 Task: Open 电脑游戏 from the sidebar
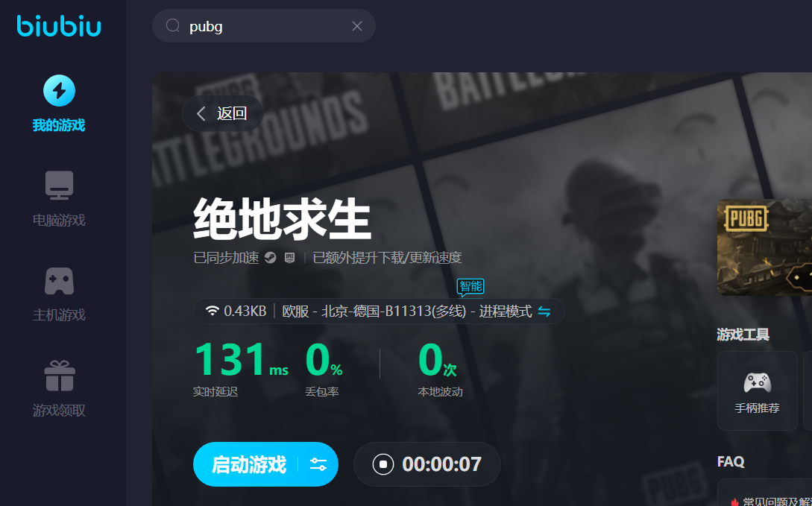58,199
